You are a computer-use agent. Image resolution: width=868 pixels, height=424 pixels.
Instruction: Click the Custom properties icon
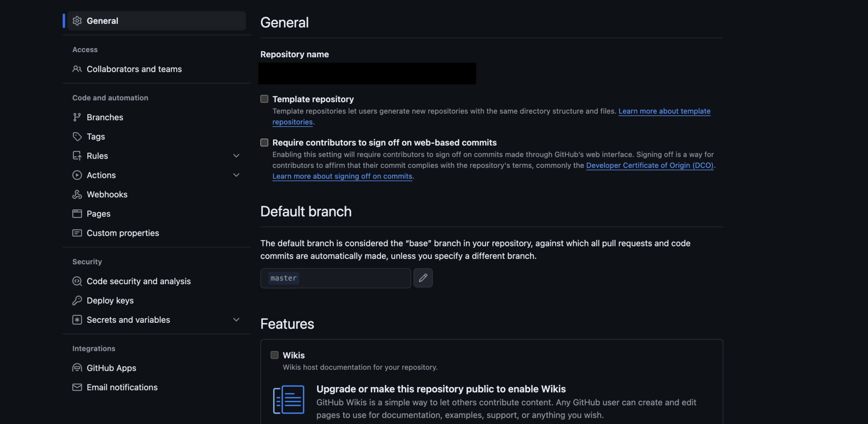pyautogui.click(x=77, y=233)
